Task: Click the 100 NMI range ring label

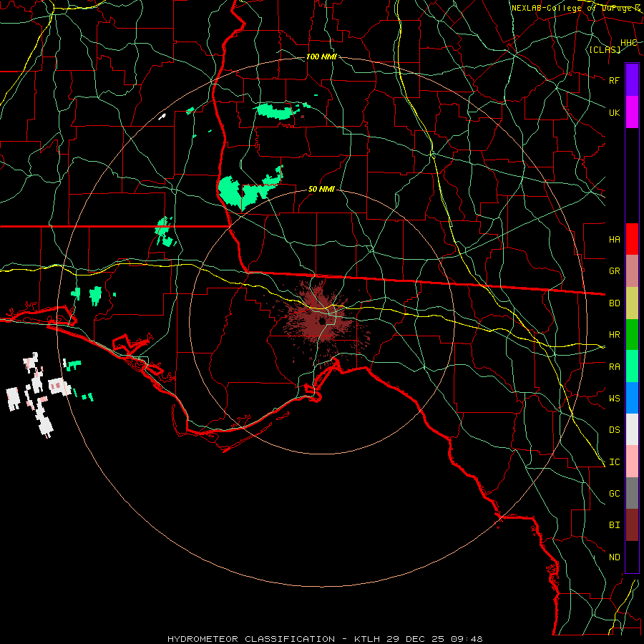Action: click(321, 57)
